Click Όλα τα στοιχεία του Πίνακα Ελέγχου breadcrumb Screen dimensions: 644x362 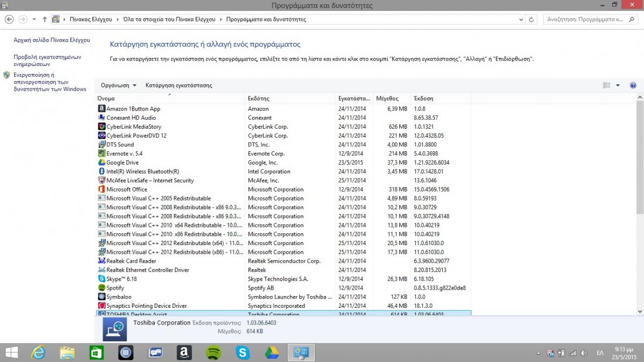tap(170, 19)
